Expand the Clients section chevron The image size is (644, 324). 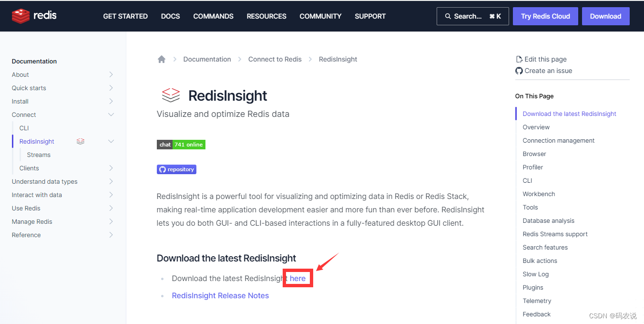tap(111, 168)
